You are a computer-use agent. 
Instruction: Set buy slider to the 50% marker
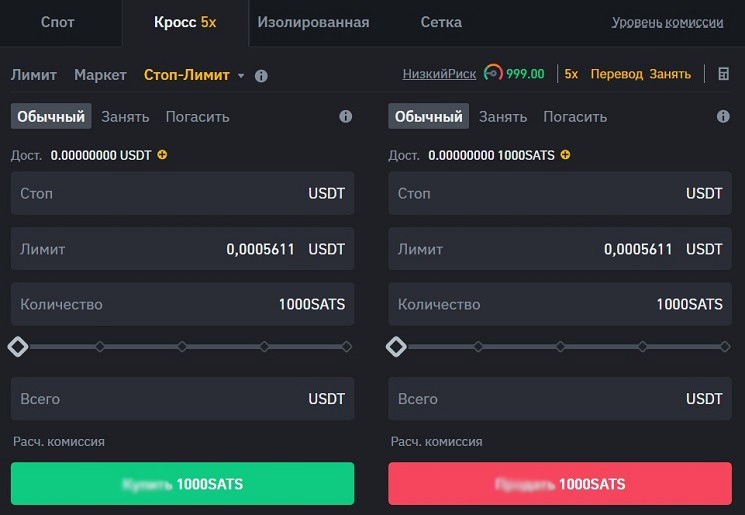pyautogui.click(x=182, y=346)
